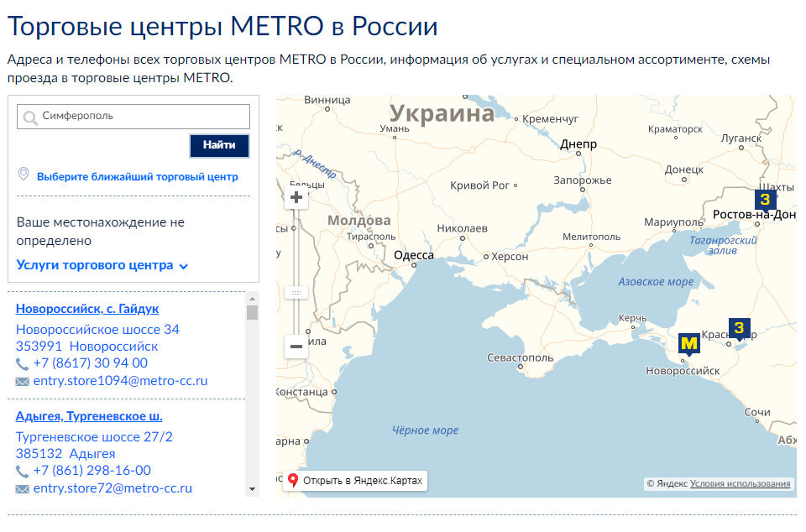Click the address Тургеневское шоссе 27/2

[94, 436]
